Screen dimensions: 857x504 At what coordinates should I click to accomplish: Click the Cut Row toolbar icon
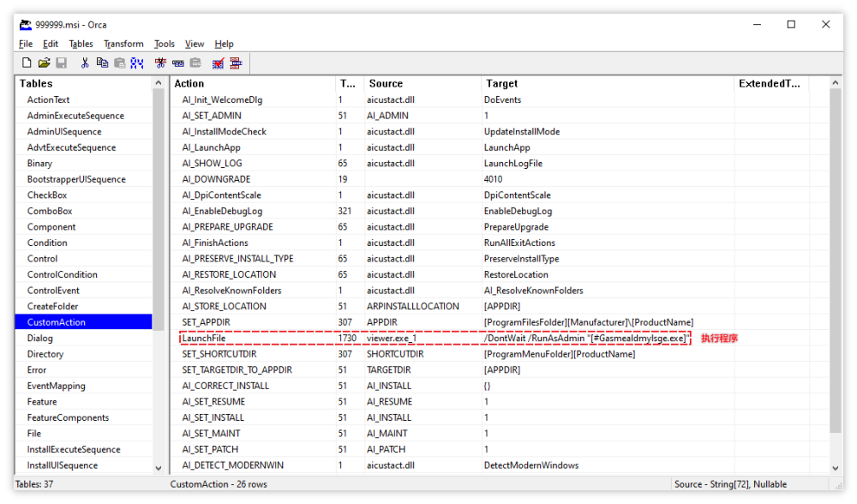pos(160,63)
